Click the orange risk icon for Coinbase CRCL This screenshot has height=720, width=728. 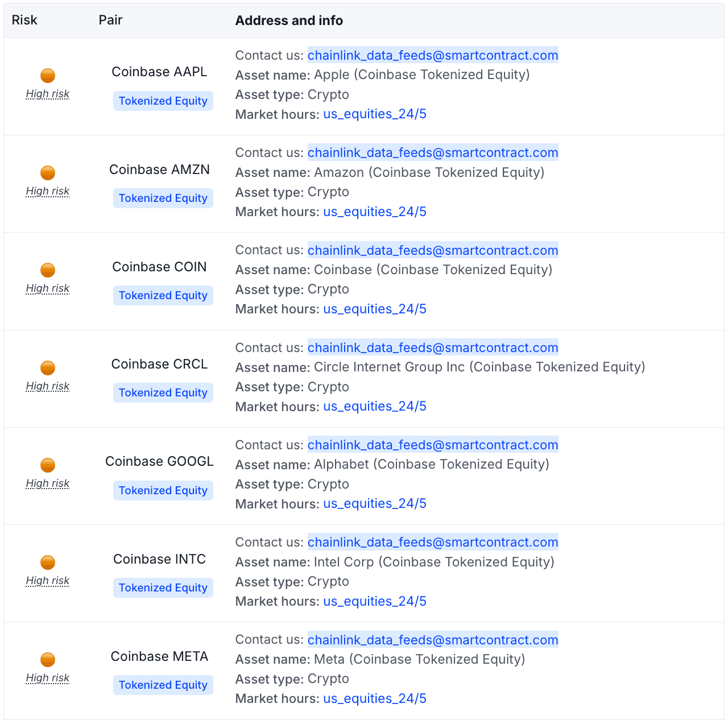pos(48,367)
